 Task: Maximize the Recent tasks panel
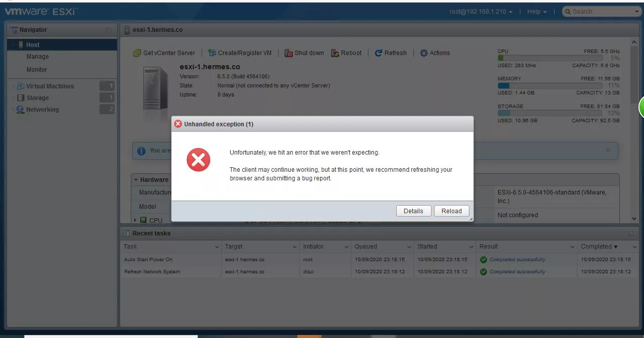[x=631, y=233]
